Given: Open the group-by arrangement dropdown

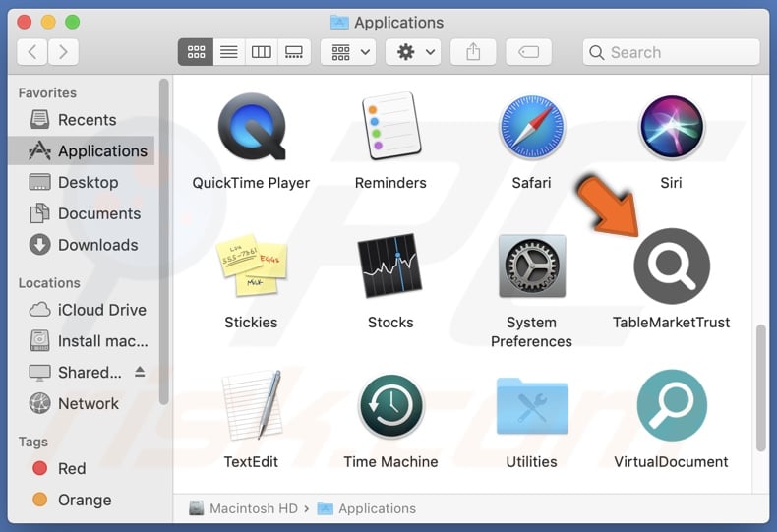Looking at the screenshot, I should 348,52.
